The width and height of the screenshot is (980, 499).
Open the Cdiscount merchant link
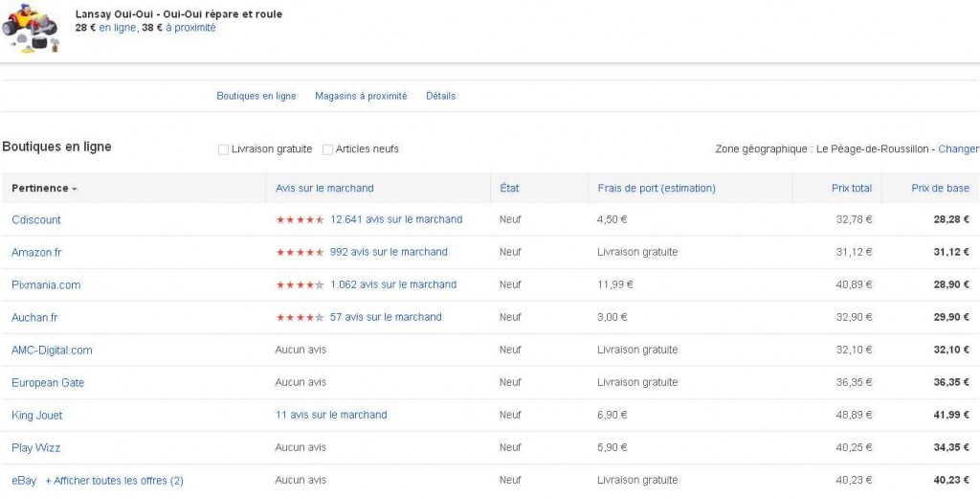click(36, 220)
